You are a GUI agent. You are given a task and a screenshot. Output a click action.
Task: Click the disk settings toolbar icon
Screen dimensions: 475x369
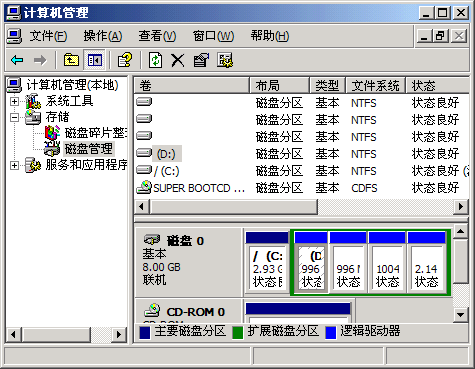225,60
